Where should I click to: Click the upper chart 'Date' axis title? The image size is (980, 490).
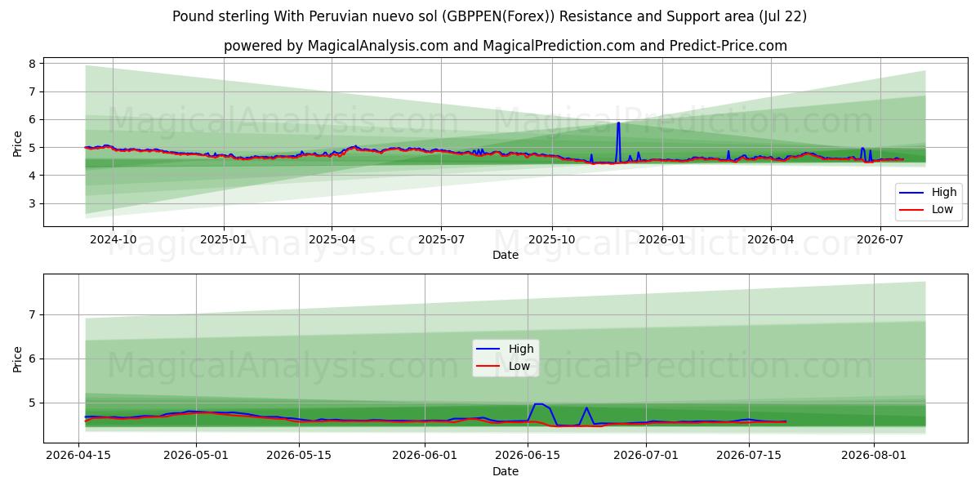click(x=506, y=255)
